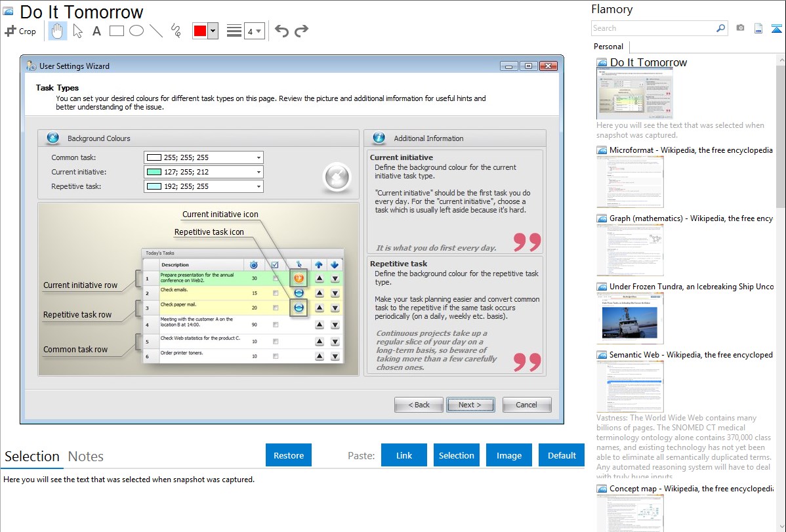Switch to the Personal tab
Viewport: 786px width, 532px height.
609,47
